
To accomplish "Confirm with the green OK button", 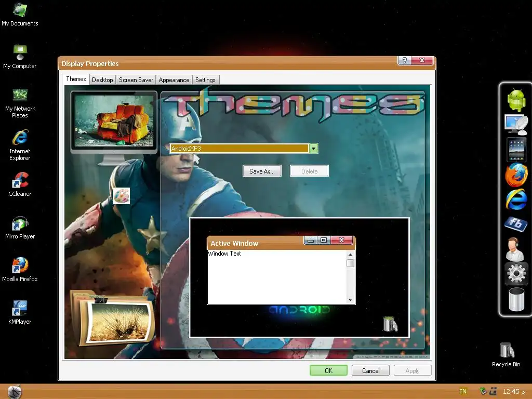I will pyautogui.click(x=328, y=370).
